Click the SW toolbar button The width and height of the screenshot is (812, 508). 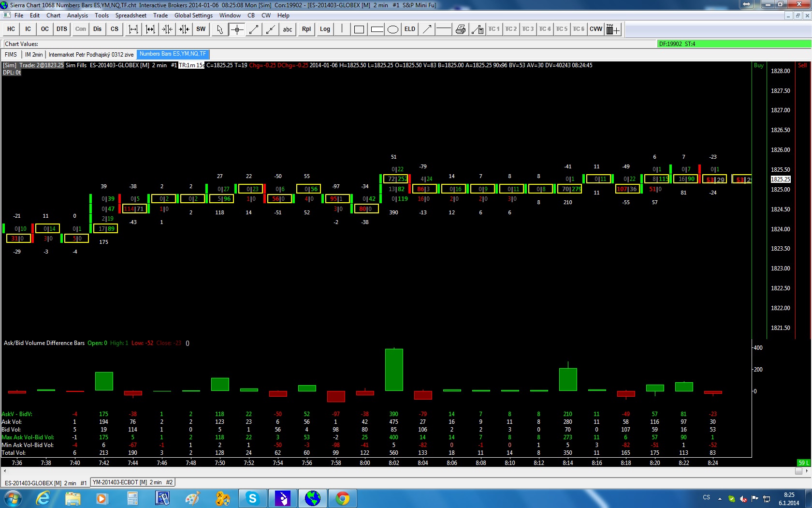click(x=201, y=29)
